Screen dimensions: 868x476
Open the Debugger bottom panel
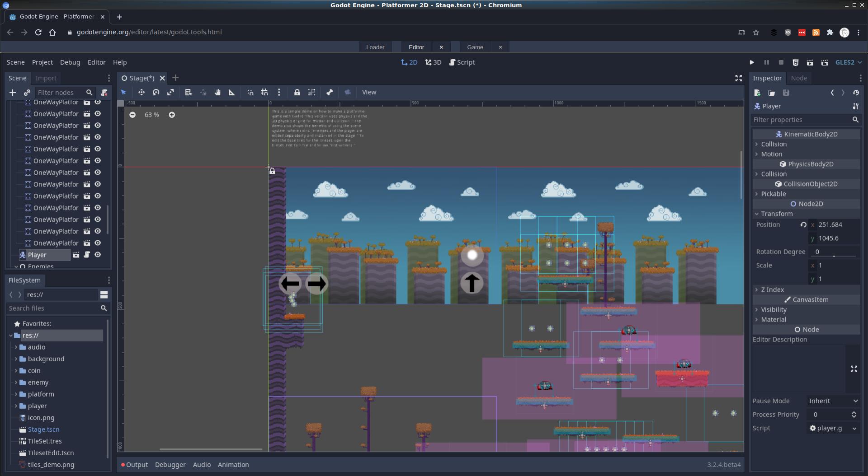pyautogui.click(x=170, y=465)
